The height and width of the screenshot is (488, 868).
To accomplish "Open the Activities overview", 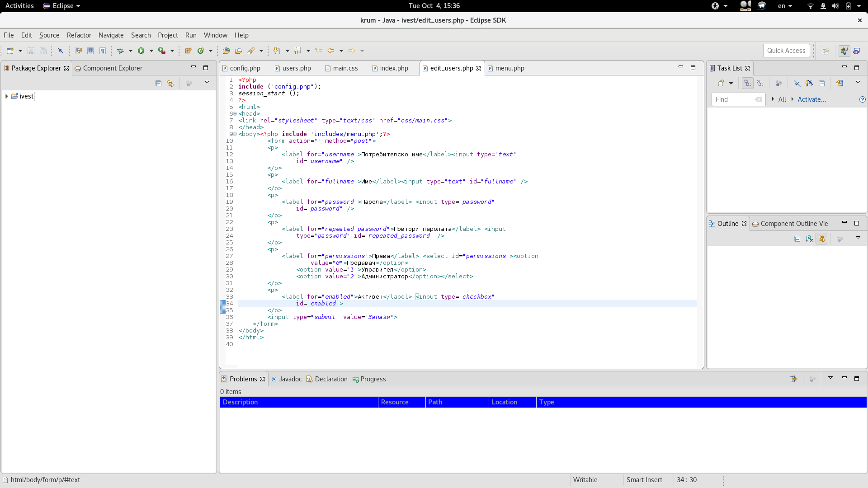I will coord(19,6).
